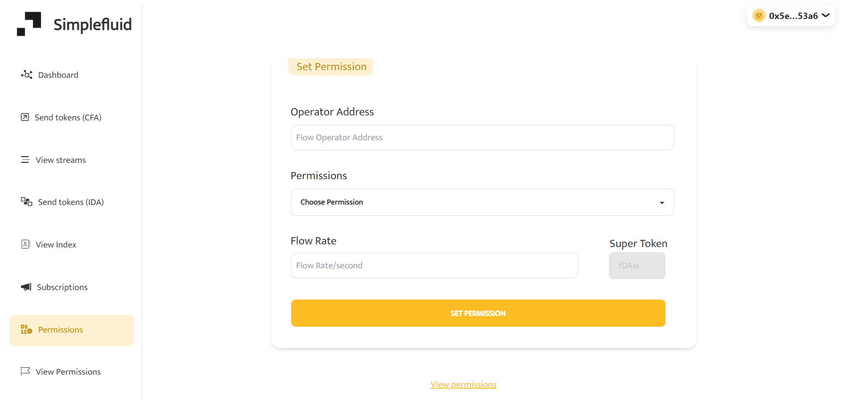Image resolution: width=868 pixels, height=400 pixels.
Task: Click the Send tokens (IDA) icon
Action: (27, 202)
